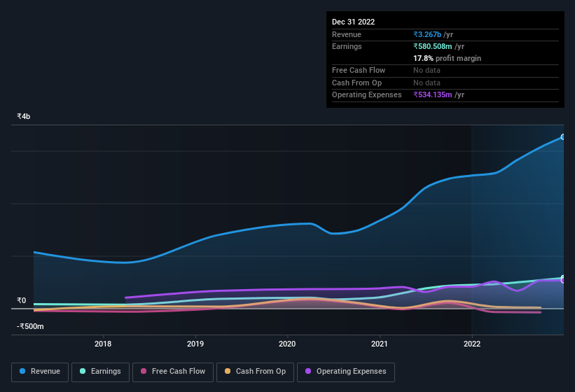The width and height of the screenshot is (575, 392).
Task: Click the ₹534.135m operating expenses value
Action: pyautogui.click(x=432, y=94)
